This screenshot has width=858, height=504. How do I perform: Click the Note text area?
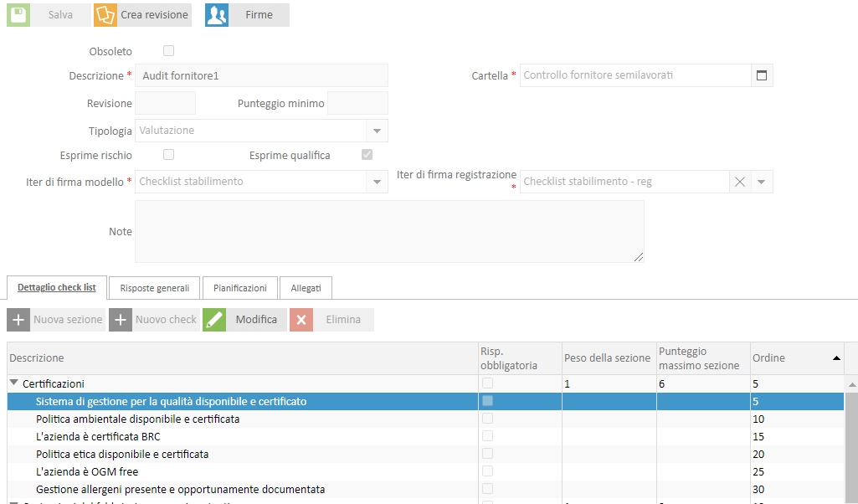tap(389, 231)
